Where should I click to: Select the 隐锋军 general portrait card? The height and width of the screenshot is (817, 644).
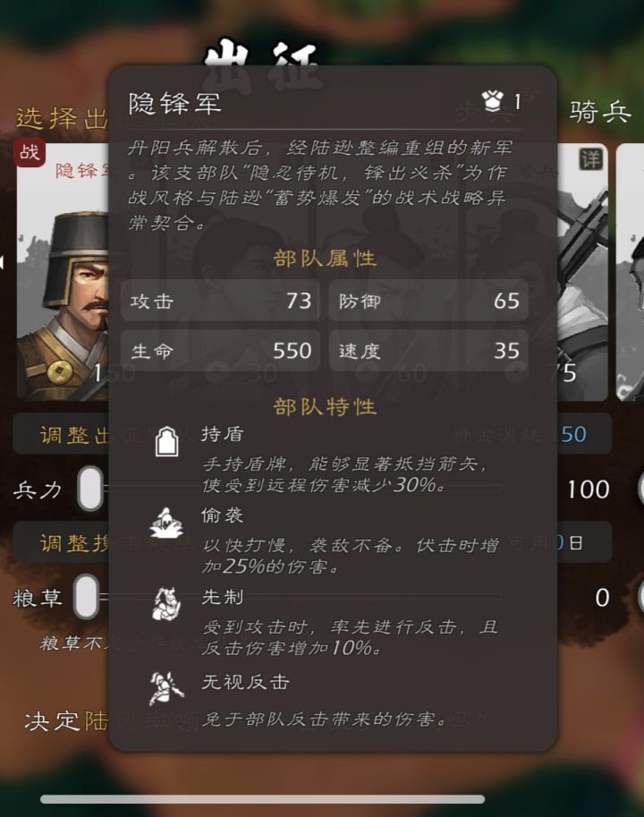pyautogui.click(x=64, y=271)
